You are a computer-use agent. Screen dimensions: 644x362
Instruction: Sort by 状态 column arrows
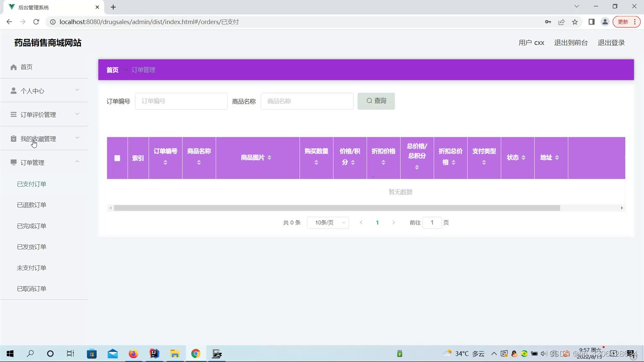pos(523,158)
